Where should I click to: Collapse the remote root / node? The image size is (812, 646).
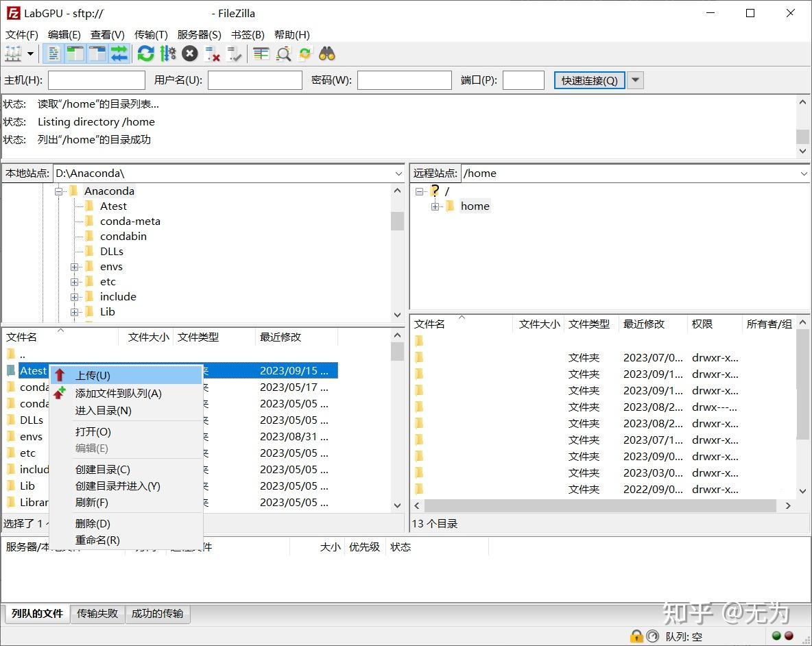[x=420, y=191]
